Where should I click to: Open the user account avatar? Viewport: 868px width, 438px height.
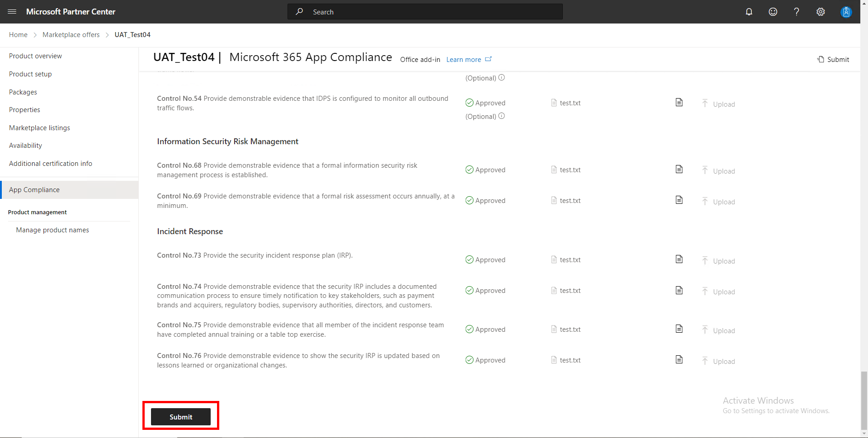(x=846, y=12)
